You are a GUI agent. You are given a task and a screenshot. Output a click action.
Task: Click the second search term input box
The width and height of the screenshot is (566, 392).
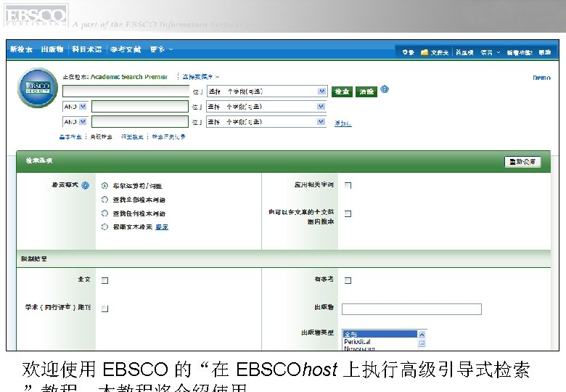[x=140, y=107]
